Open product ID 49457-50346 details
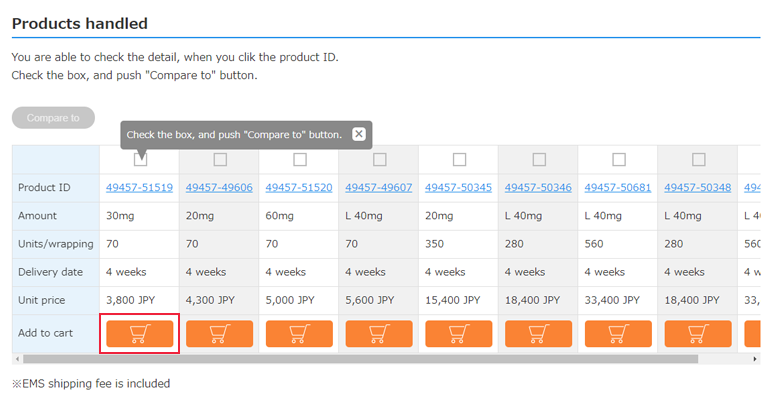 pyautogui.click(x=538, y=188)
